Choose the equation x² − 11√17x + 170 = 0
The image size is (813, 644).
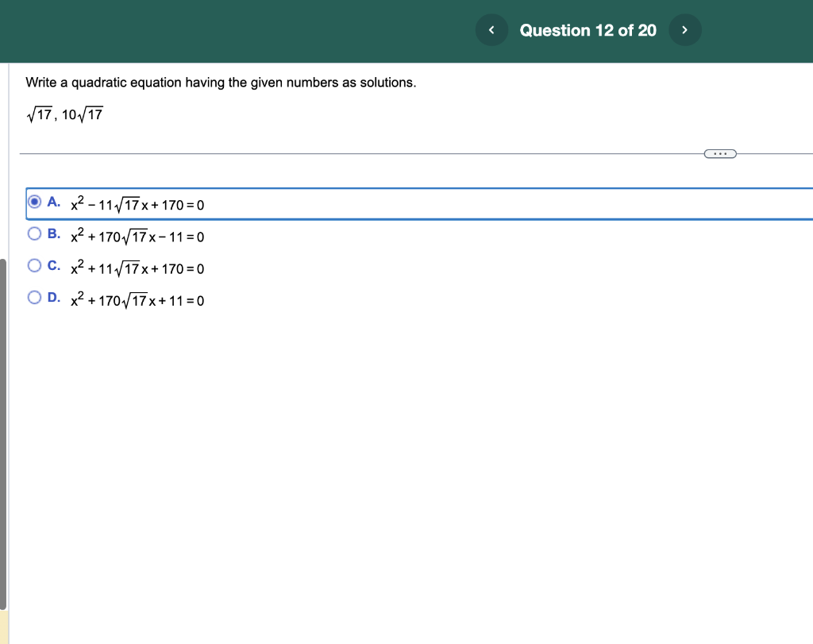tap(137, 204)
